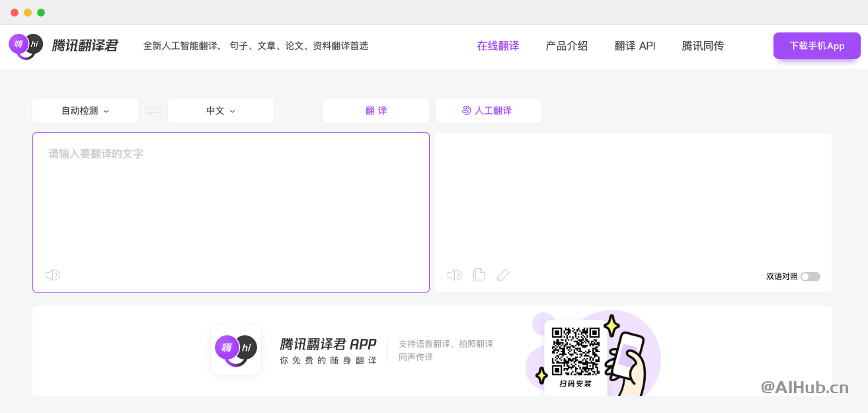This screenshot has height=413, width=868.
Task: Toggle the 双语对照 switch
Action: tap(810, 277)
